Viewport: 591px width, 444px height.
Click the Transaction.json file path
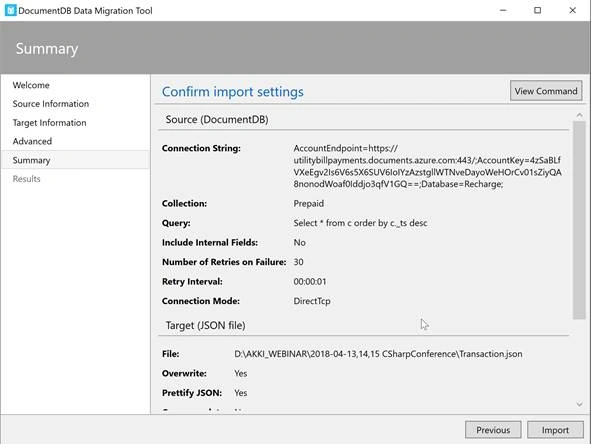pos(378,354)
